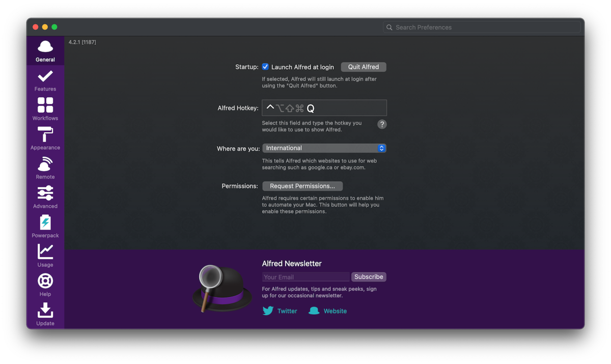Click Request Permissions button

pyautogui.click(x=302, y=186)
